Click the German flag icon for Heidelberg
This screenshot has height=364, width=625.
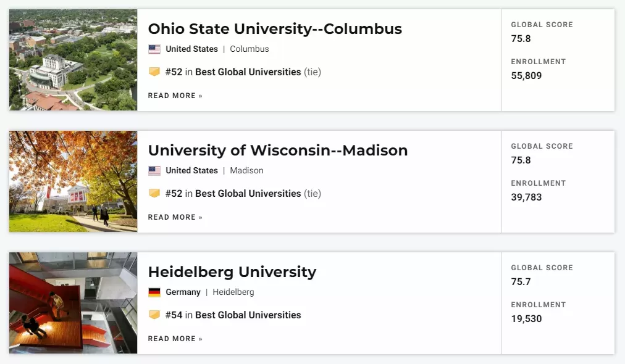(x=154, y=292)
